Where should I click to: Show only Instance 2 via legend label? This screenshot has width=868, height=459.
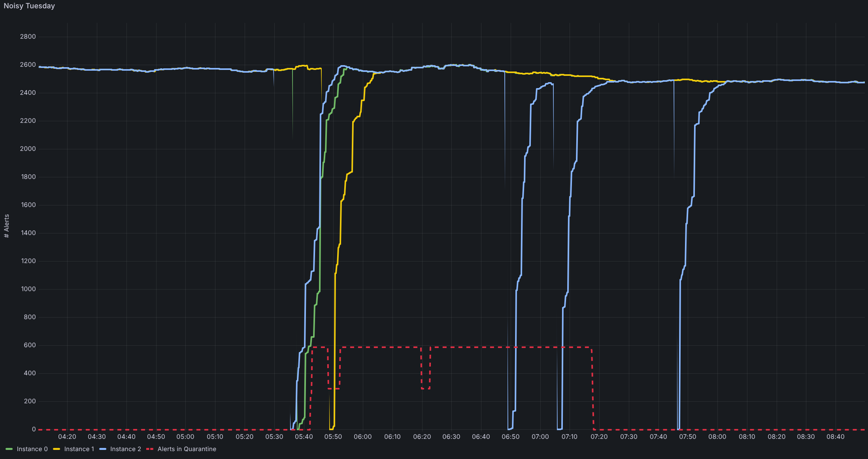125,449
